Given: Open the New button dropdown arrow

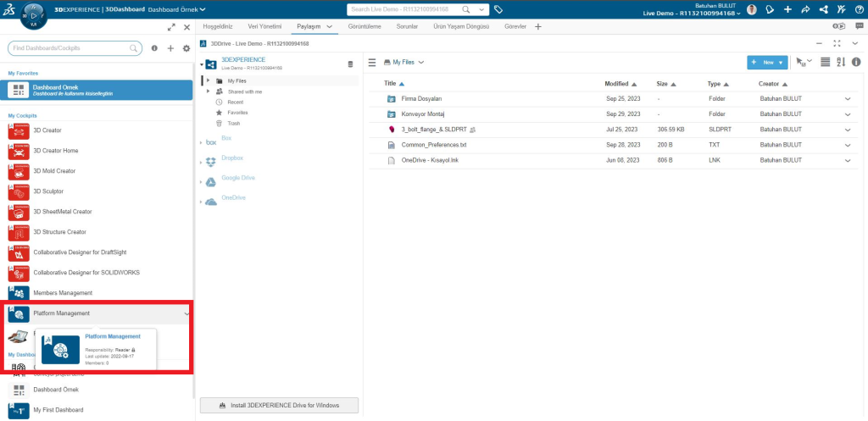Looking at the screenshot, I should (x=781, y=63).
